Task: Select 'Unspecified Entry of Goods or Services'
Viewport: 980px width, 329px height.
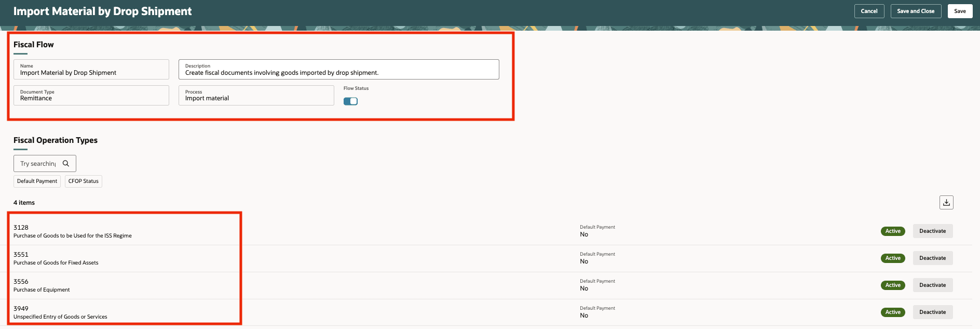Action: pyautogui.click(x=60, y=317)
